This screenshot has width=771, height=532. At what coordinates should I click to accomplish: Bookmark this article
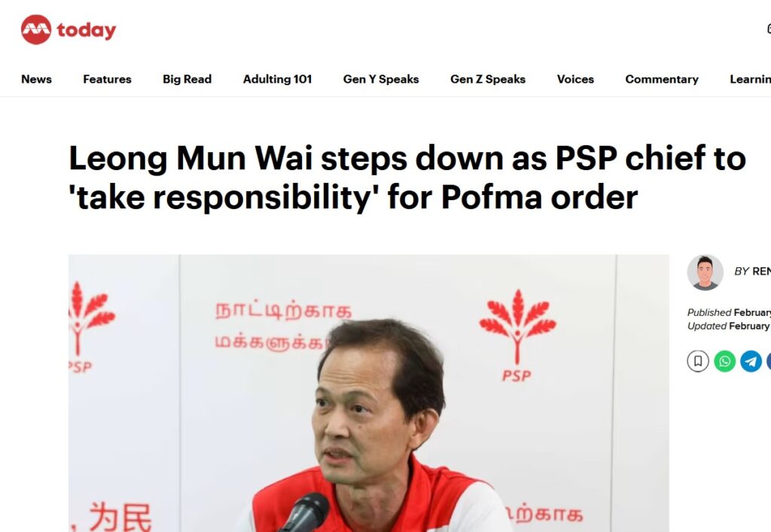(698, 361)
